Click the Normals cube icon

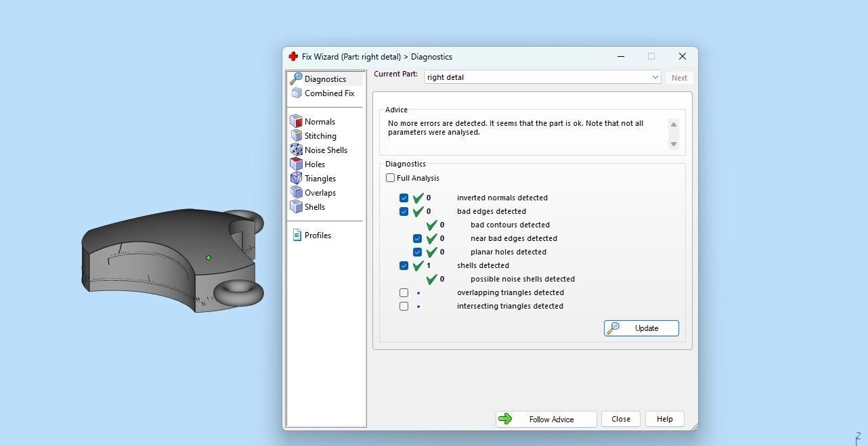tap(296, 122)
